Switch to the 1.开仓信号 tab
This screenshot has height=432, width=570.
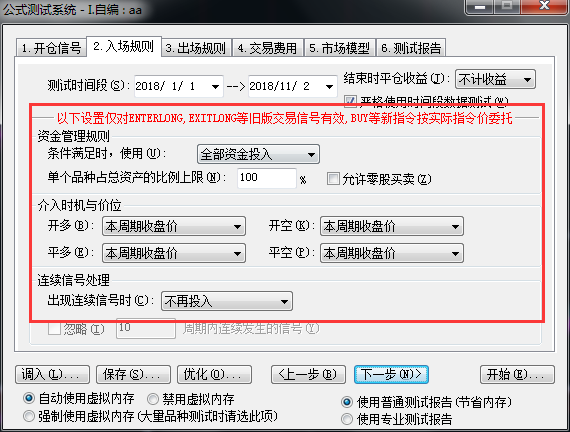click(51, 48)
